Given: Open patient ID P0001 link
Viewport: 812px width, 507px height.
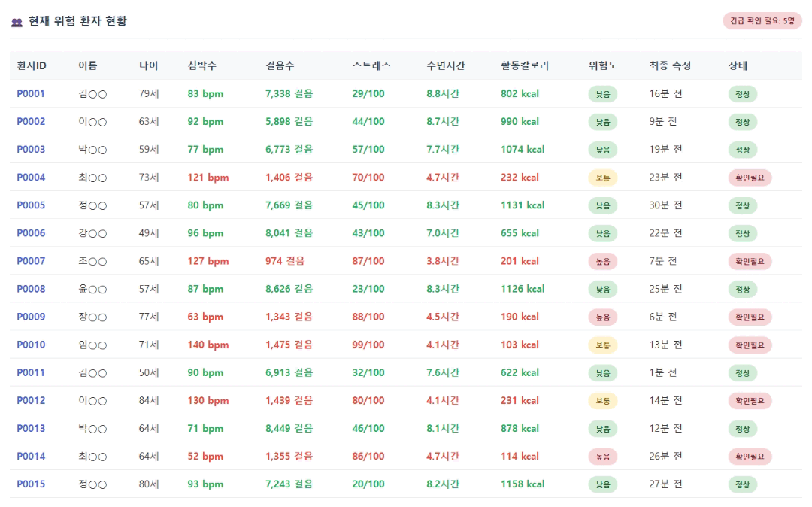Looking at the screenshot, I should 31,94.
